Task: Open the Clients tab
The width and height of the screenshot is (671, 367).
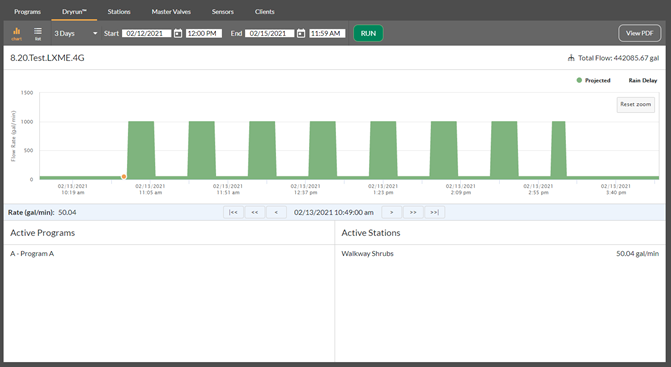Action: click(264, 12)
